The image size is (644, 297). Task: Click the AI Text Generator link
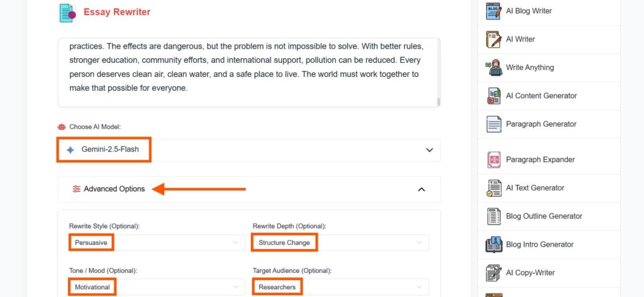pos(535,188)
